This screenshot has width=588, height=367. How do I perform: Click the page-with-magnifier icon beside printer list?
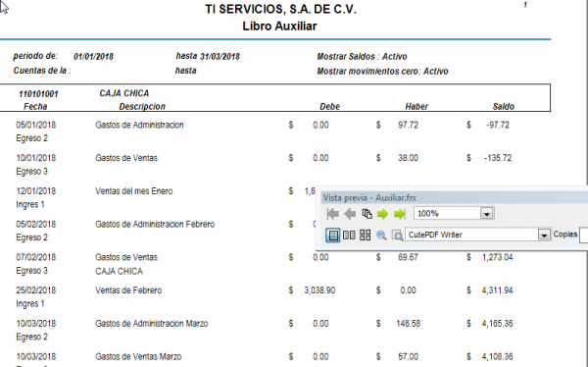tap(397, 236)
